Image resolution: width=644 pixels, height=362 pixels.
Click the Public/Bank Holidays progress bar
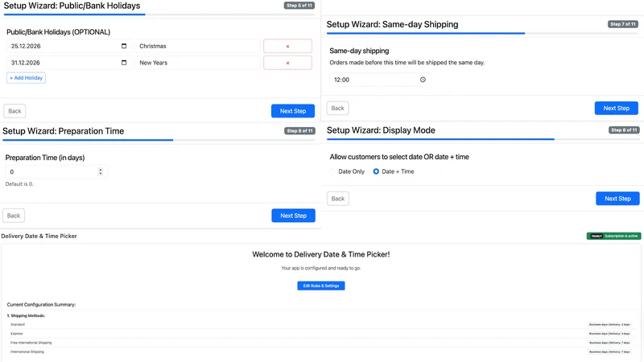click(159, 14)
